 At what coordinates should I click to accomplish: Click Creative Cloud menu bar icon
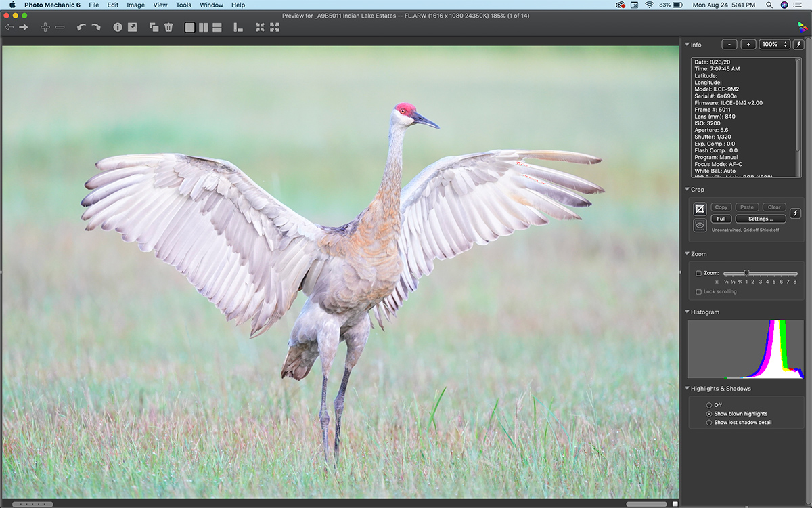pyautogui.click(x=621, y=5)
